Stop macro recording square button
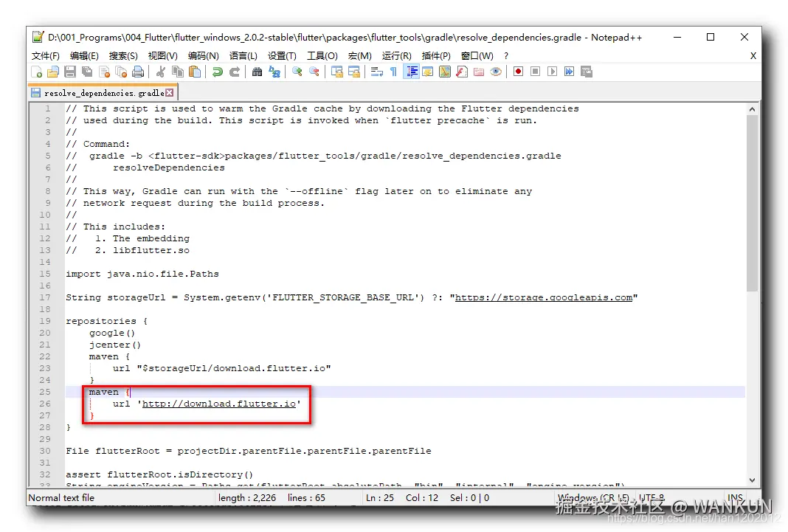Screen dimensions: 788x532 535,72
